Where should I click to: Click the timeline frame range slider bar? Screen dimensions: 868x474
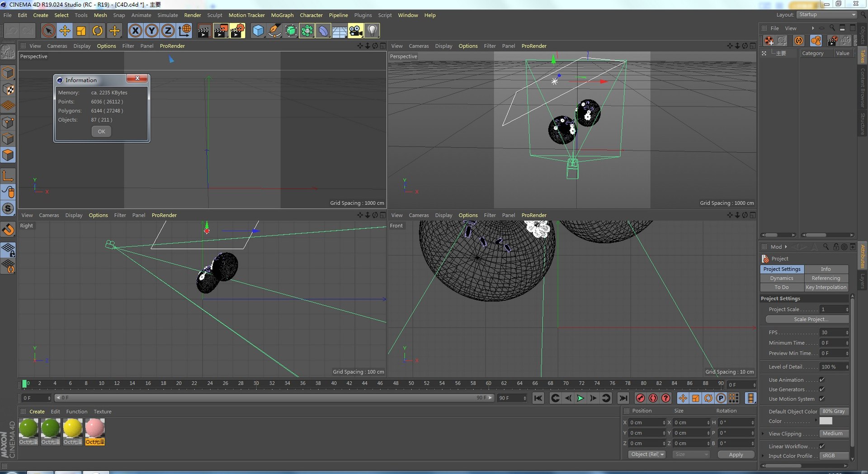[x=274, y=398]
